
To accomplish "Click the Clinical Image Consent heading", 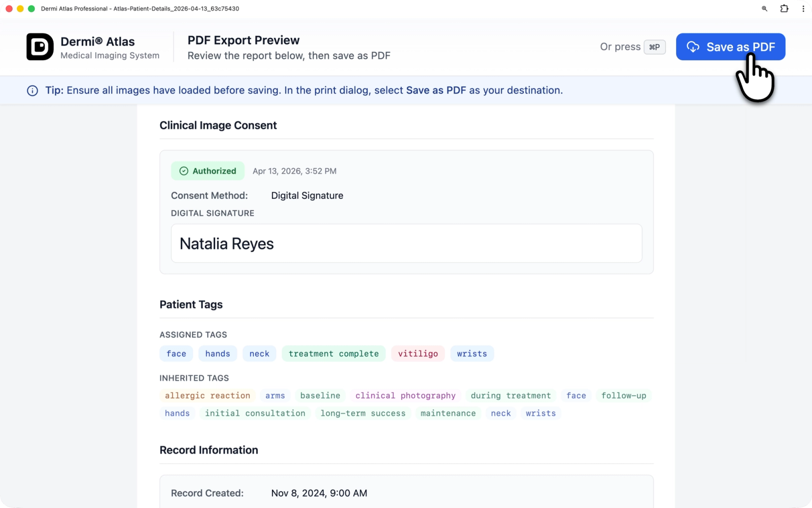I will pyautogui.click(x=218, y=125).
